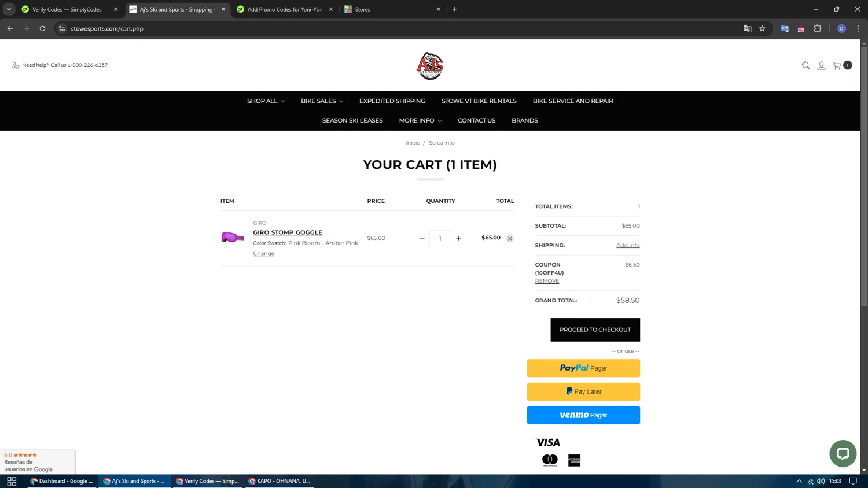Open Chrome three-dot menu
The width and height of the screenshot is (868, 488).
tap(858, 28)
